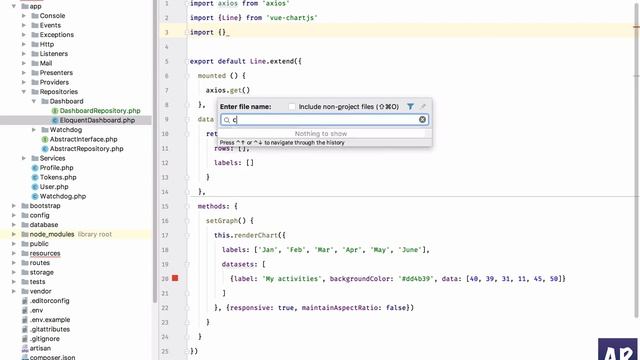Expand the bootstrap folder
Viewport: 640px width, 360px height.
point(14,206)
